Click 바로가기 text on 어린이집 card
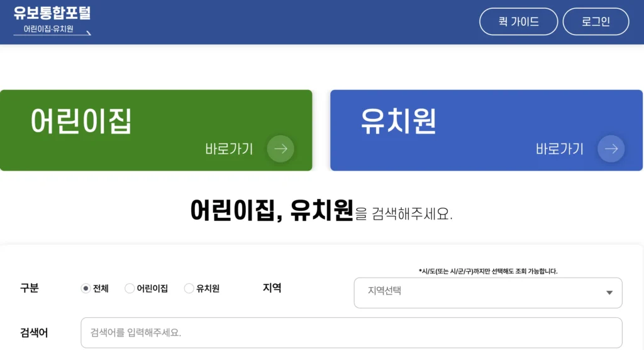The height and width of the screenshot is (350, 644). (229, 149)
